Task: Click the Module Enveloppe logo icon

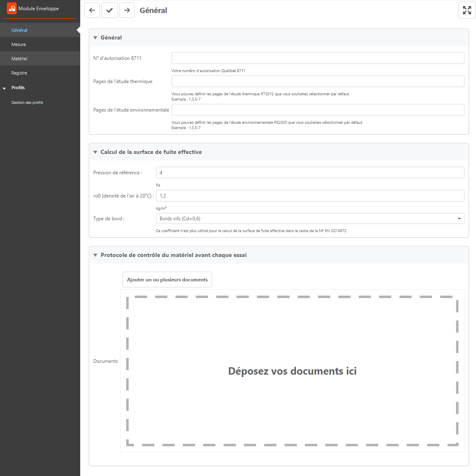Action: point(12,9)
